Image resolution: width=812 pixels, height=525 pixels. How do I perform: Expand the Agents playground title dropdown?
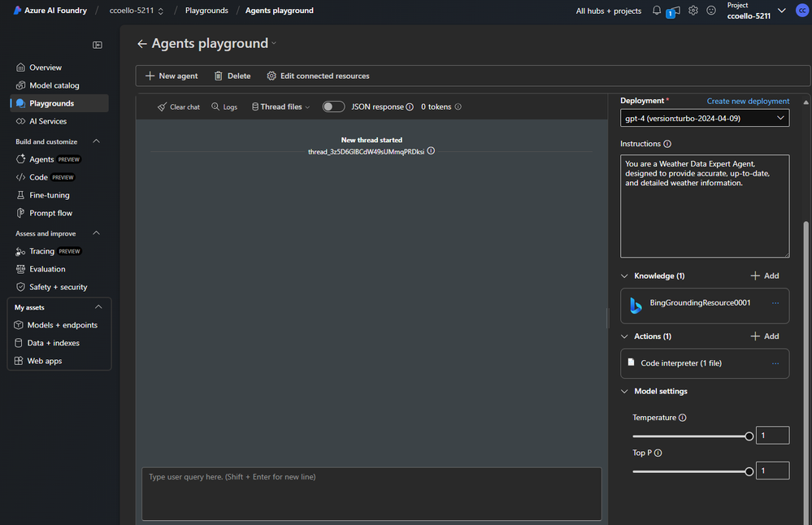274,44
